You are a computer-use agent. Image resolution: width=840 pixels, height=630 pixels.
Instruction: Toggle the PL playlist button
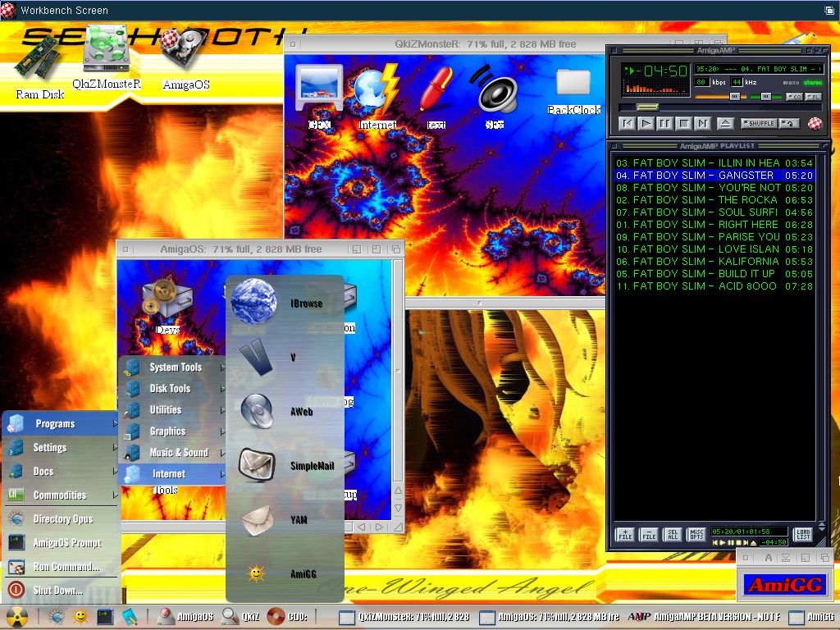[x=813, y=97]
